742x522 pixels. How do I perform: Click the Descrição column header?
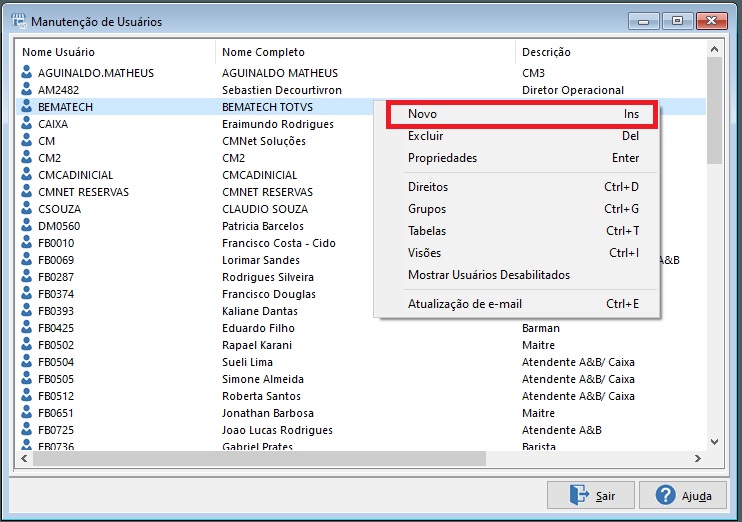(611, 52)
